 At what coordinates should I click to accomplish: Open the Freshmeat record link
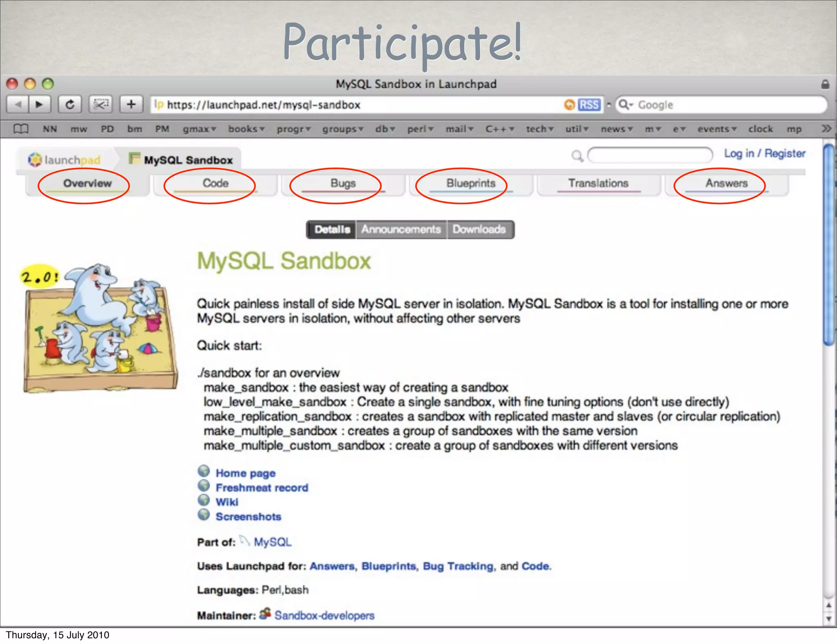(262, 487)
